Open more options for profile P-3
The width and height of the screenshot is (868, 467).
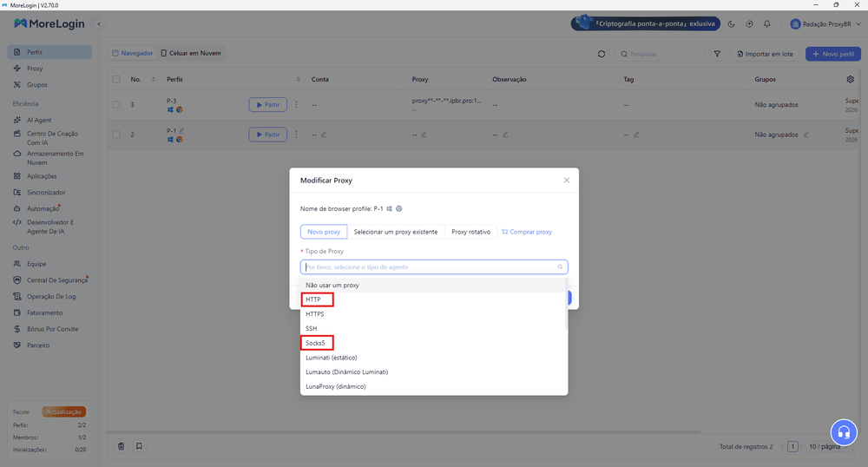296,104
